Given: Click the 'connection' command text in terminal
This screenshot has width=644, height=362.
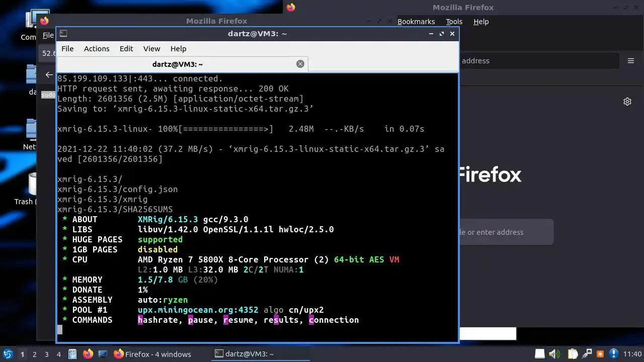Looking at the screenshot, I should click(334, 320).
